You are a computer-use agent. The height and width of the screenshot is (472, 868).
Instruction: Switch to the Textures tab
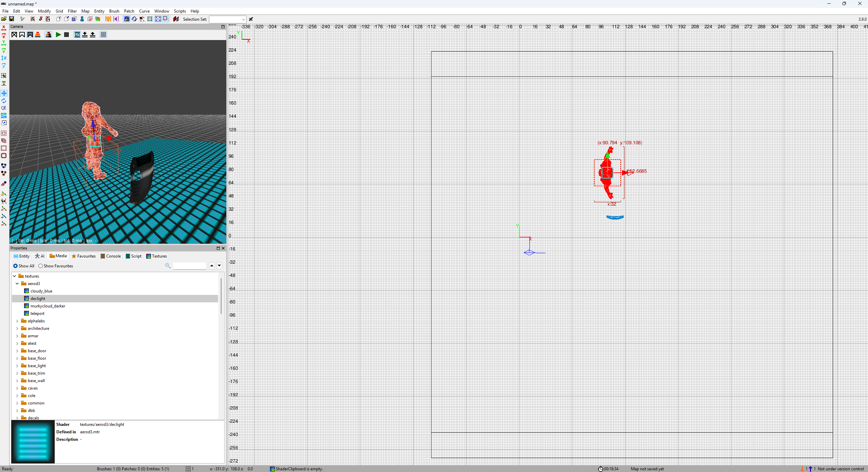(156, 256)
